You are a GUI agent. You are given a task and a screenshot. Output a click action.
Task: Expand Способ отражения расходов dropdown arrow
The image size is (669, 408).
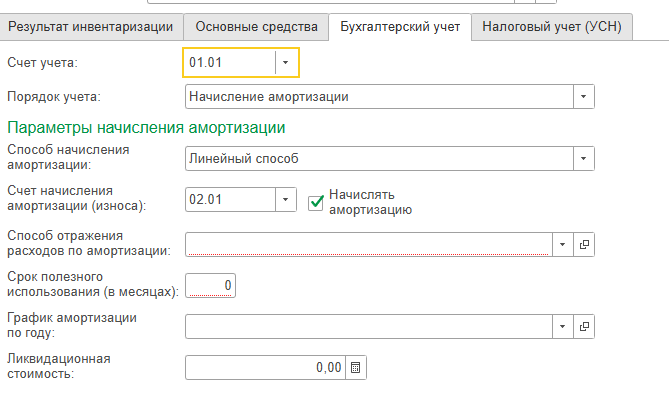coord(562,244)
